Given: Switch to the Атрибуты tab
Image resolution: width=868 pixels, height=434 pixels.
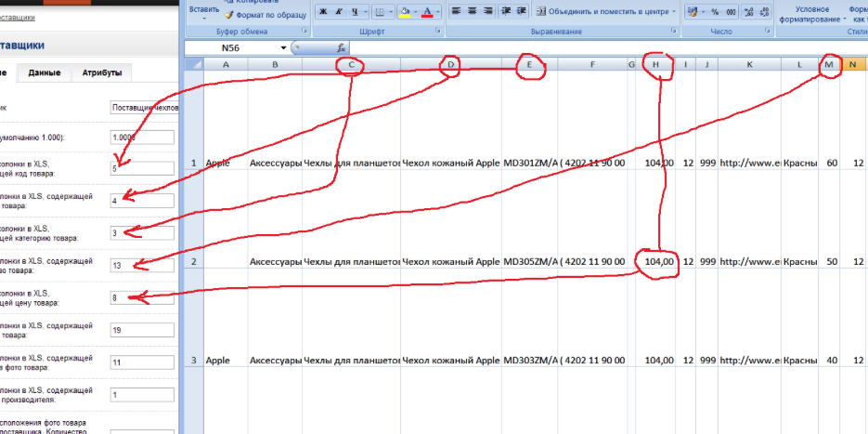Looking at the screenshot, I should point(101,72).
